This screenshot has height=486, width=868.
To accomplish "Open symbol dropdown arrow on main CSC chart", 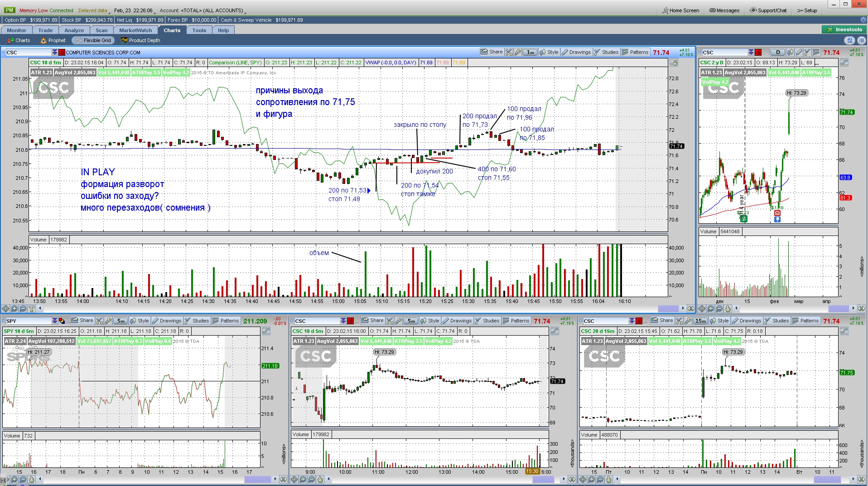I will tap(54, 53).
